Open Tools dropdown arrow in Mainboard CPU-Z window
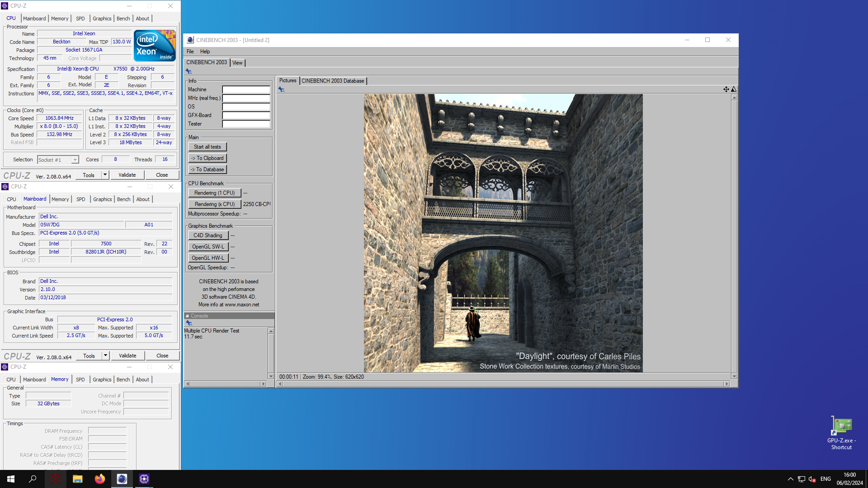 pos(105,356)
